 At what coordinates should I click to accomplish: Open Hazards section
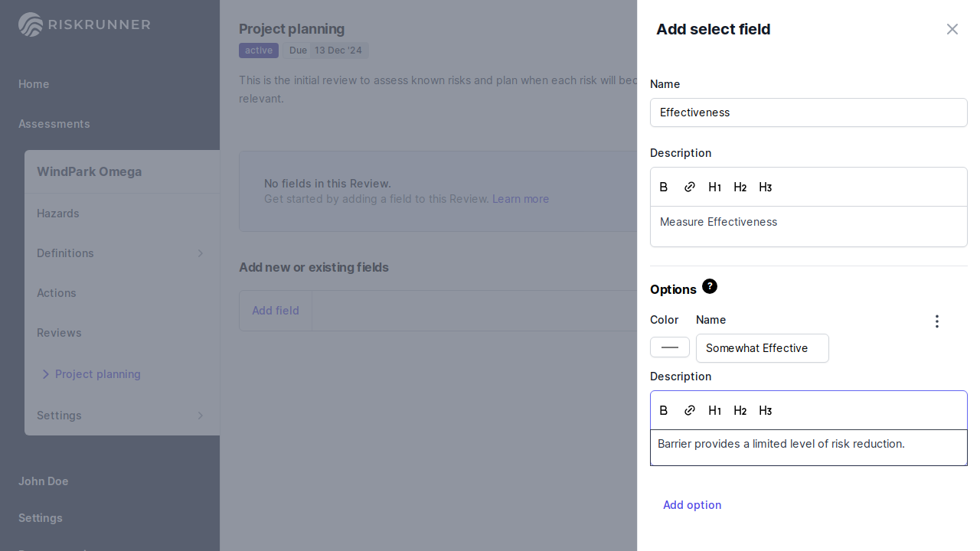(x=58, y=214)
